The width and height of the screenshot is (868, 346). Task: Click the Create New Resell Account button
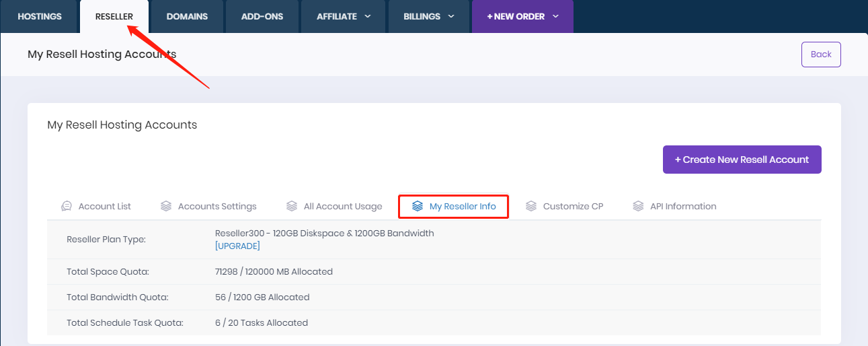[x=742, y=160]
